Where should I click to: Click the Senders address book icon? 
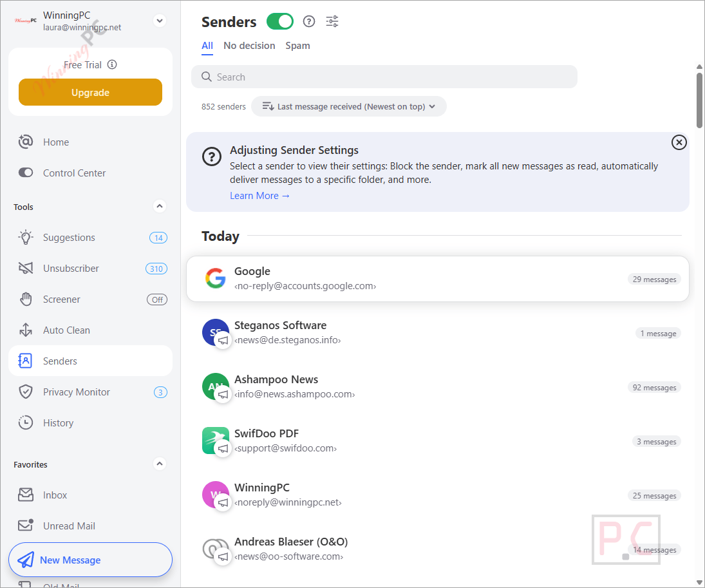tap(25, 361)
